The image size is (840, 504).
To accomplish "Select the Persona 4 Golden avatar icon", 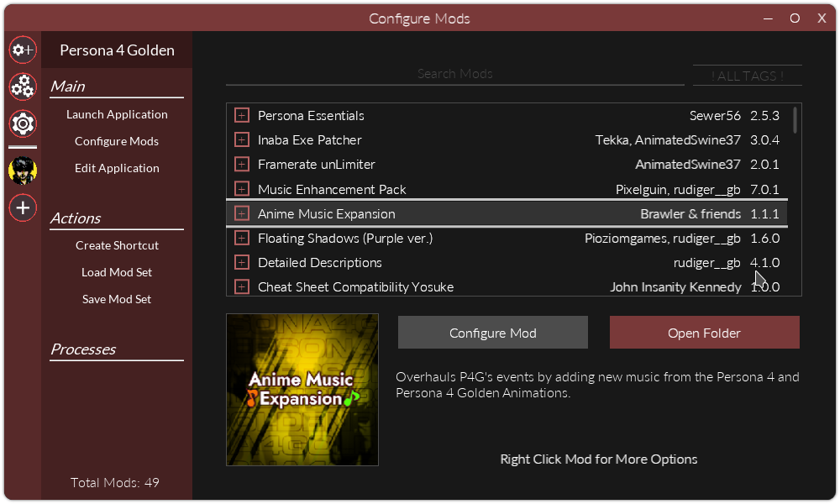I will coord(23,171).
